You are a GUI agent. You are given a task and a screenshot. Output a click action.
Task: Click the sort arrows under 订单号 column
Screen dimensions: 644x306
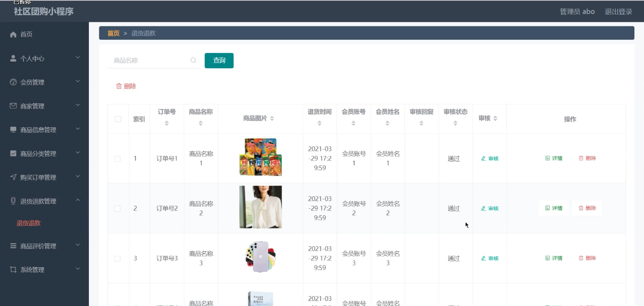click(x=167, y=123)
